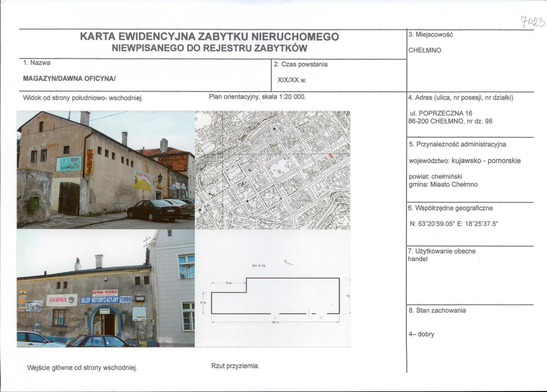Viewport: 547px width, 392px height.
Task: Click caption 'Wejście główne od strony wschodniej.'
Action: 82,367
